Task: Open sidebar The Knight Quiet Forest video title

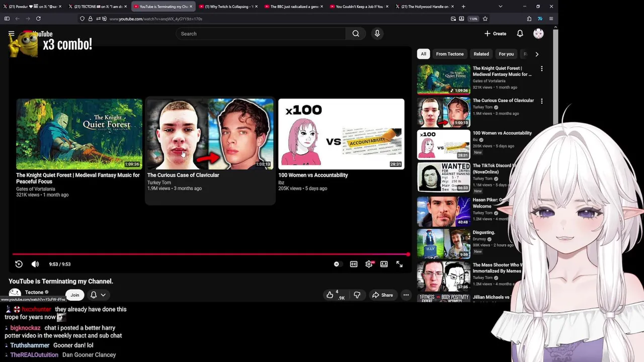Action: coord(502,71)
